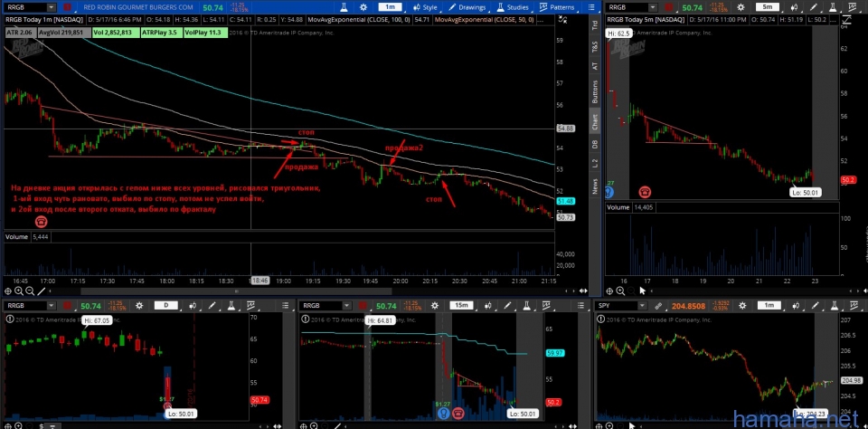The width and height of the screenshot is (868, 429).
Task: Click the red link square in 5m chart
Action: click(x=668, y=7)
